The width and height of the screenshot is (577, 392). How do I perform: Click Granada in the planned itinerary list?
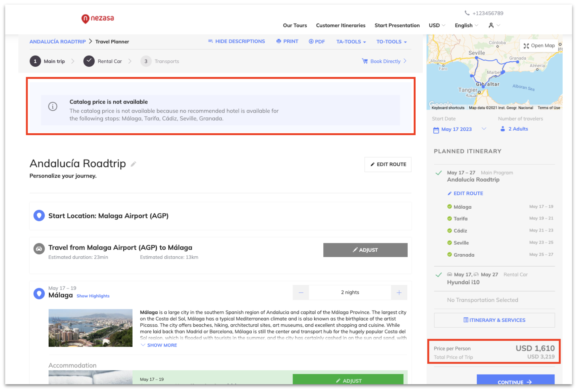pos(464,255)
